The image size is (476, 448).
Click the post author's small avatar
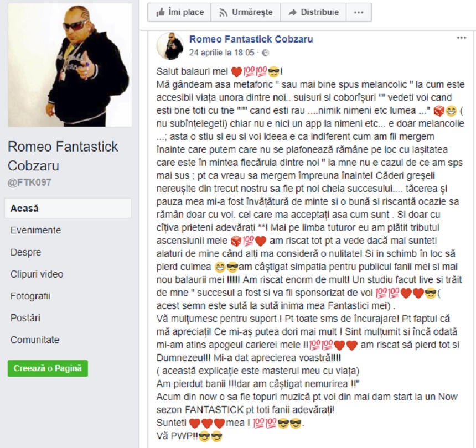click(170, 46)
